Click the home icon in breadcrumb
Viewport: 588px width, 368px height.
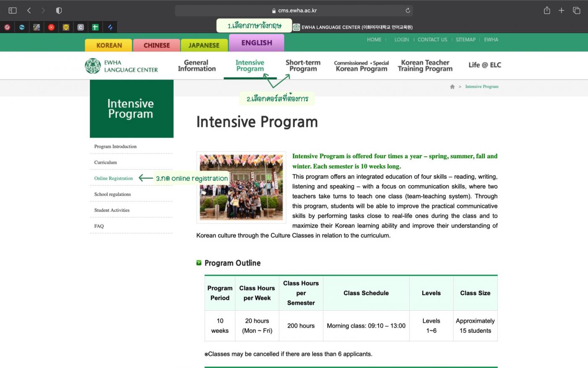pos(452,87)
